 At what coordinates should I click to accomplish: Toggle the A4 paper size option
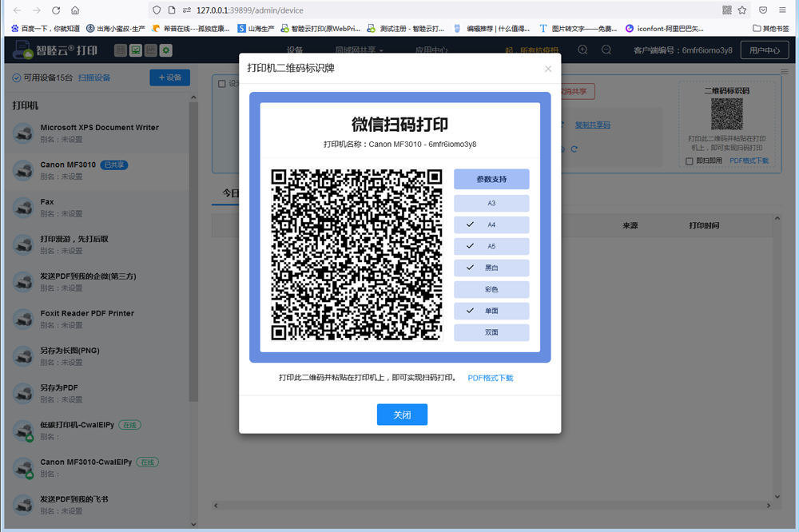491,224
